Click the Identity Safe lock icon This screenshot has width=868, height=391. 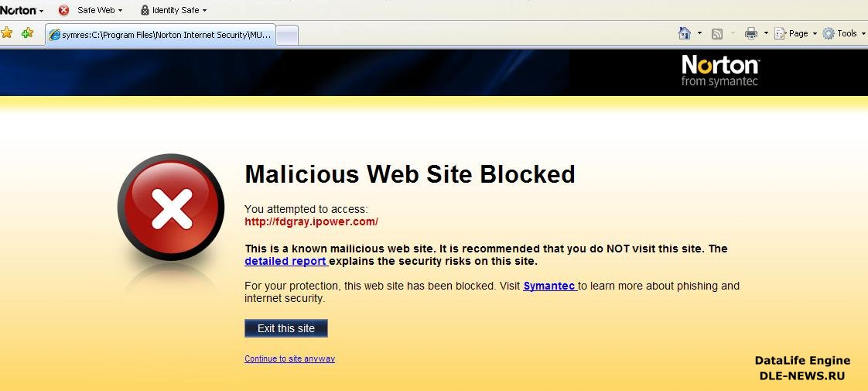145,10
